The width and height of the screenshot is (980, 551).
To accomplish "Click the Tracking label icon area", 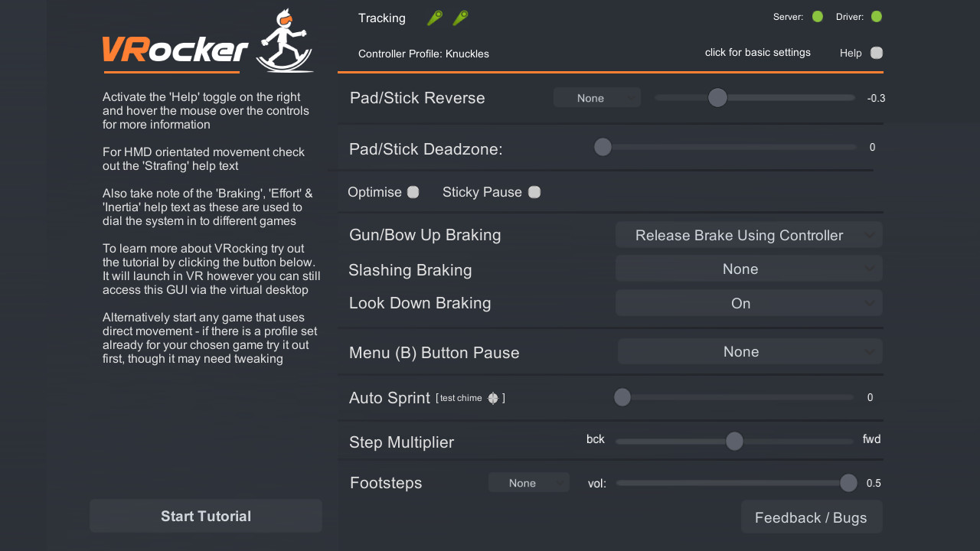I will (382, 18).
